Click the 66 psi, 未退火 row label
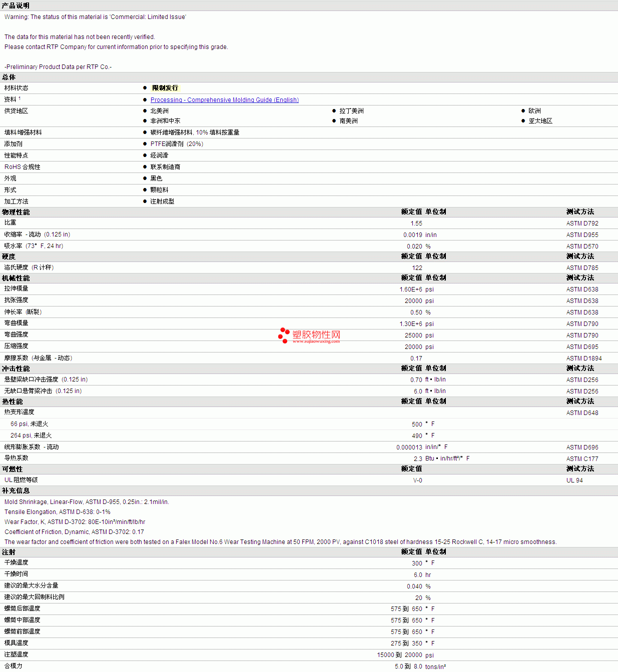The width and height of the screenshot is (618, 672). (30, 424)
